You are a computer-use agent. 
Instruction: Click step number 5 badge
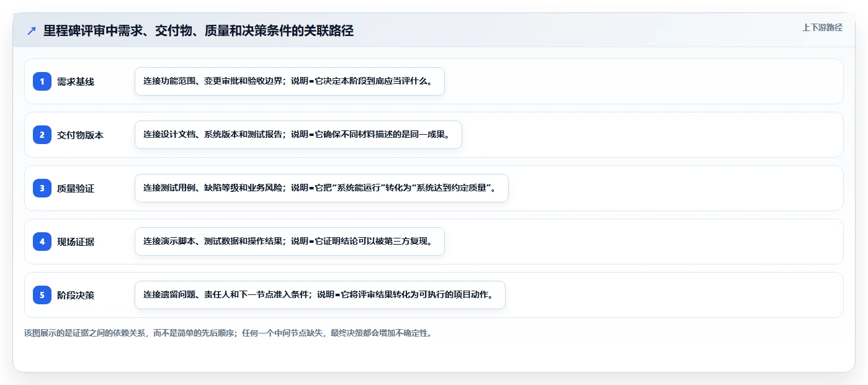coord(42,295)
